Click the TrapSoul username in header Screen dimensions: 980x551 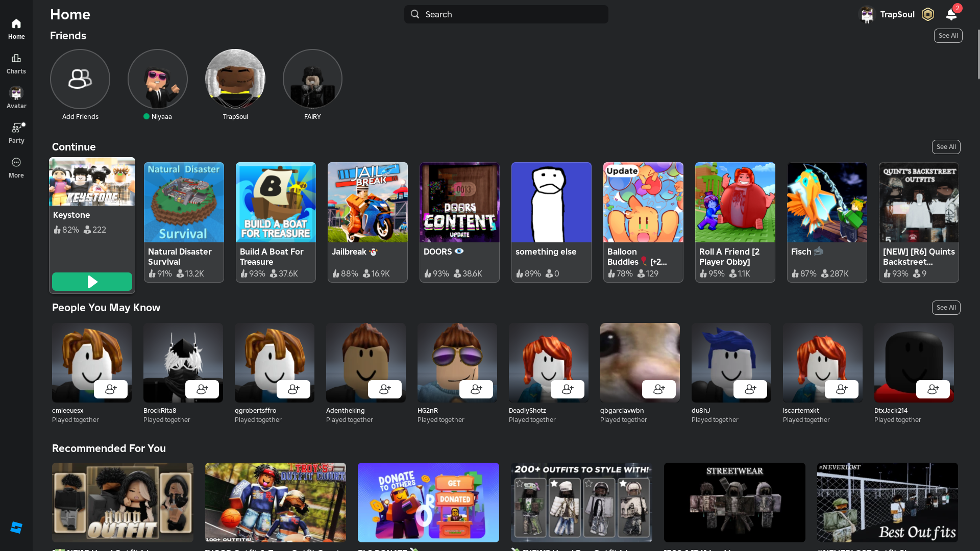[x=897, y=14]
